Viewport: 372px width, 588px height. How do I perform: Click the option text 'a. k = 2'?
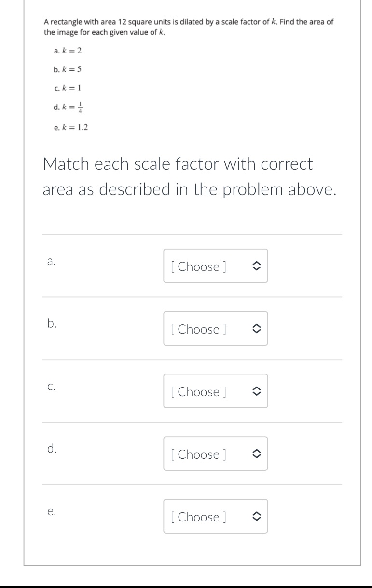tap(67, 51)
